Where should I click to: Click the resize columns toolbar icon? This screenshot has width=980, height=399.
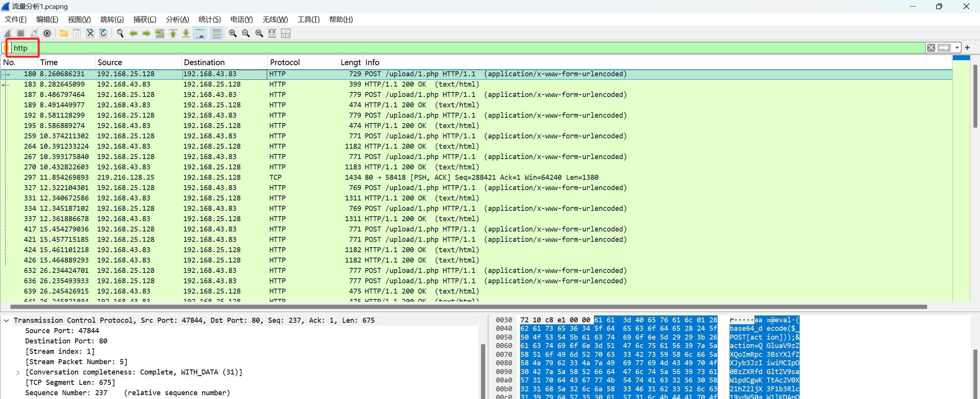tap(272, 34)
